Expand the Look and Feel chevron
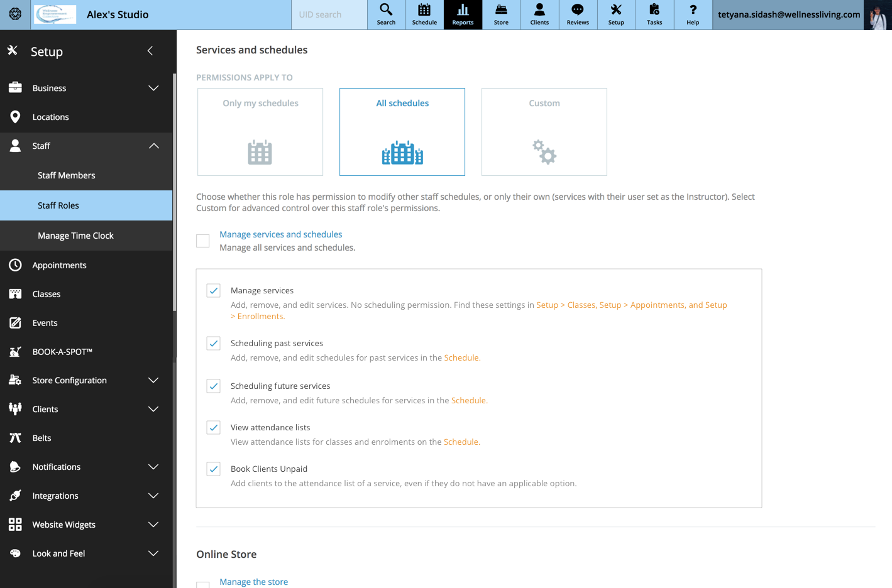Screen dimensions: 892x588 (153, 553)
